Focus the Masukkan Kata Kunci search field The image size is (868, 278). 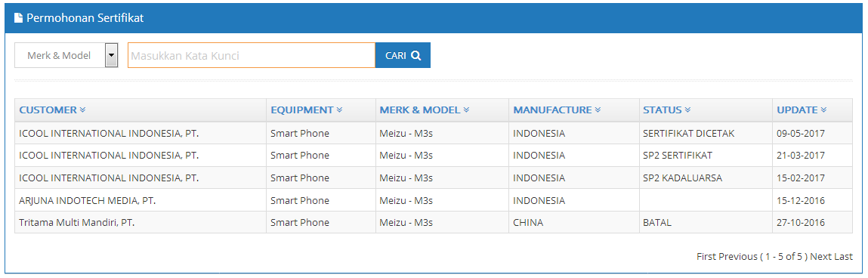pos(252,55)
